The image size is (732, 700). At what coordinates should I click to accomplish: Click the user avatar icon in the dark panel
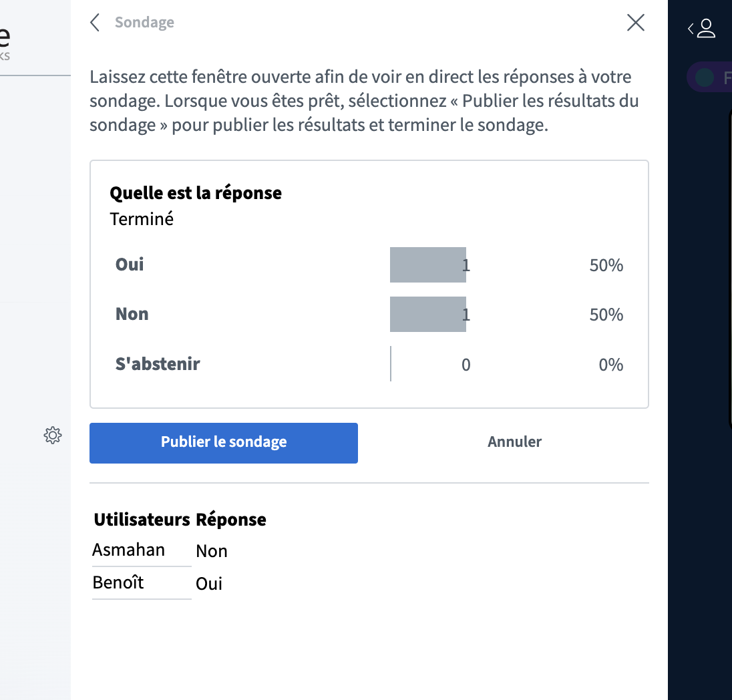pyautogui.click(x=706, y=28)
